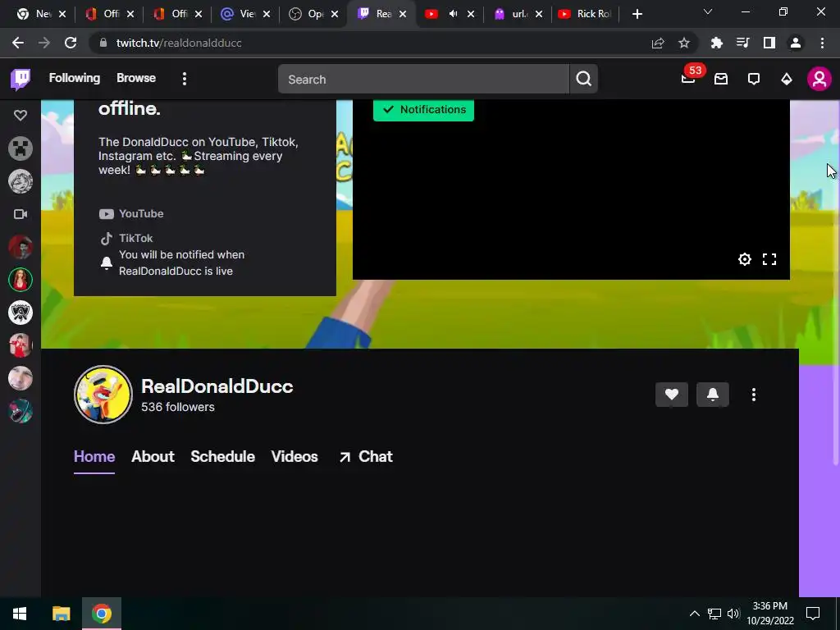Click the RealDonaldDucc profile picture
The width and height of the screenshot is (840, 630).
(103, 395)
